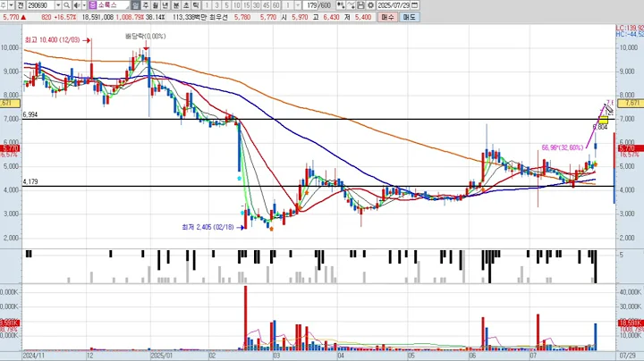Click the LC:139.92 label at top right

630,28
